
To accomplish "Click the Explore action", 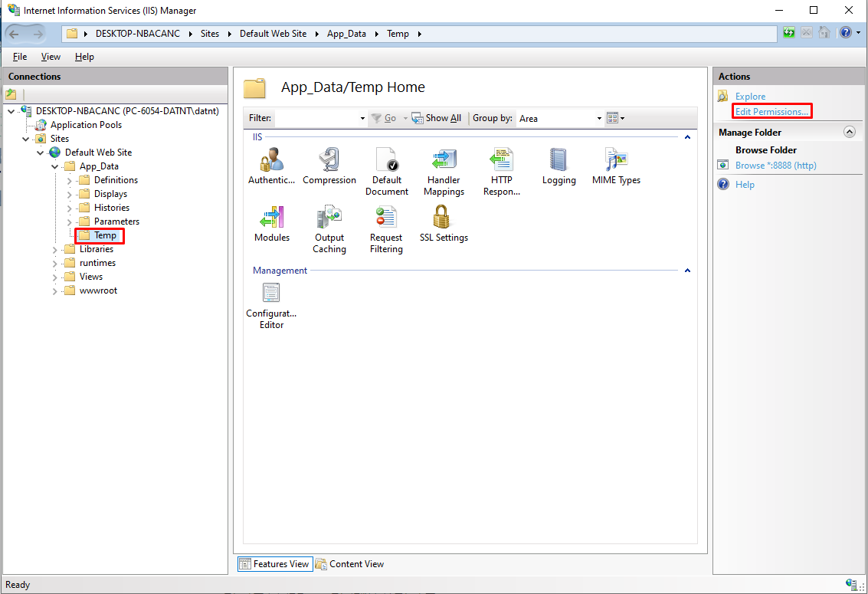I will (750, 97).
